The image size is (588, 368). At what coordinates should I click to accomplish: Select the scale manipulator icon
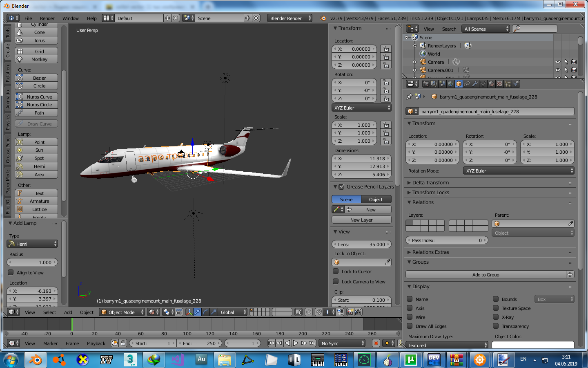[x=214, y=312]
